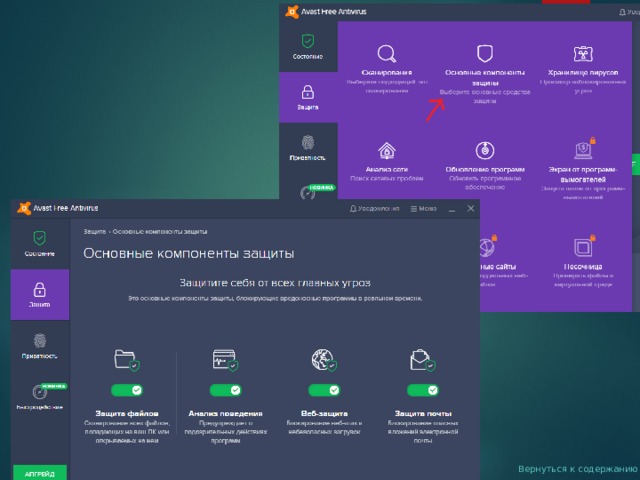Image resolution: width=640 pixels, height=480 pixels.
Task: Click Анализ поведения label text
Action: point(226,413)
